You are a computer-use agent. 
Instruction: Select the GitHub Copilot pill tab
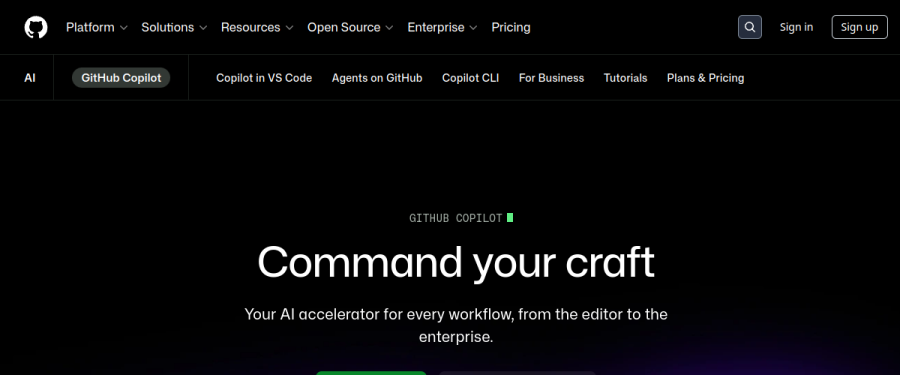121,78
